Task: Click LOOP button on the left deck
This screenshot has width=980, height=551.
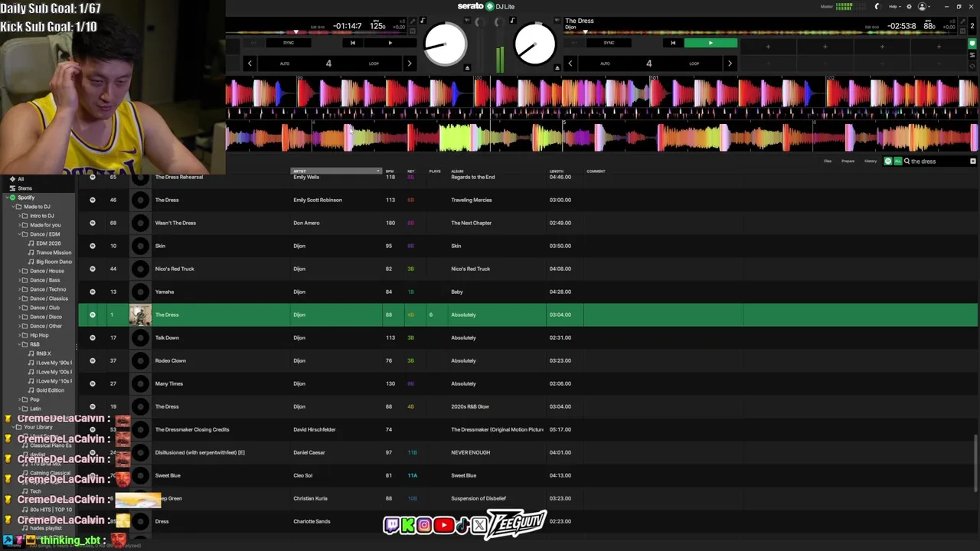Action: pyautogui.click(x=374, y=64)
